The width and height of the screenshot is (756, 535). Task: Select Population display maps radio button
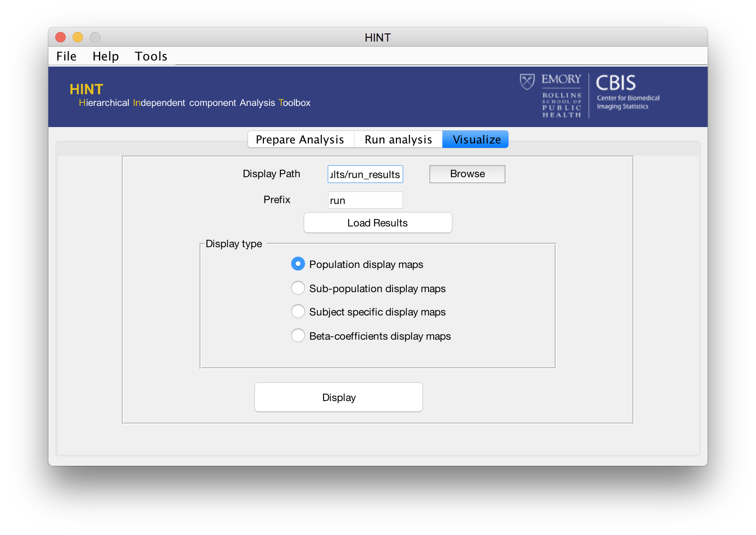pyautogui.click(x=298, y=264)
